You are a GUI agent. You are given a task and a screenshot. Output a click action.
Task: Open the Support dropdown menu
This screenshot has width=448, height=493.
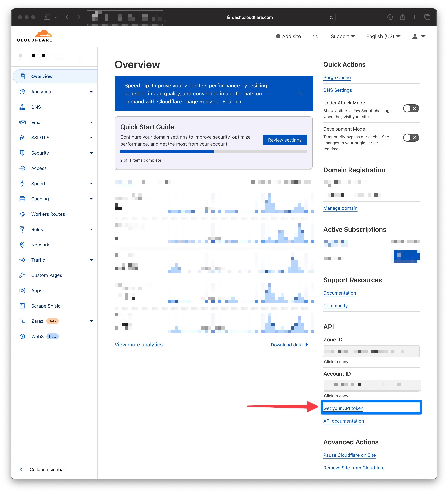click(x=343, y=36)
